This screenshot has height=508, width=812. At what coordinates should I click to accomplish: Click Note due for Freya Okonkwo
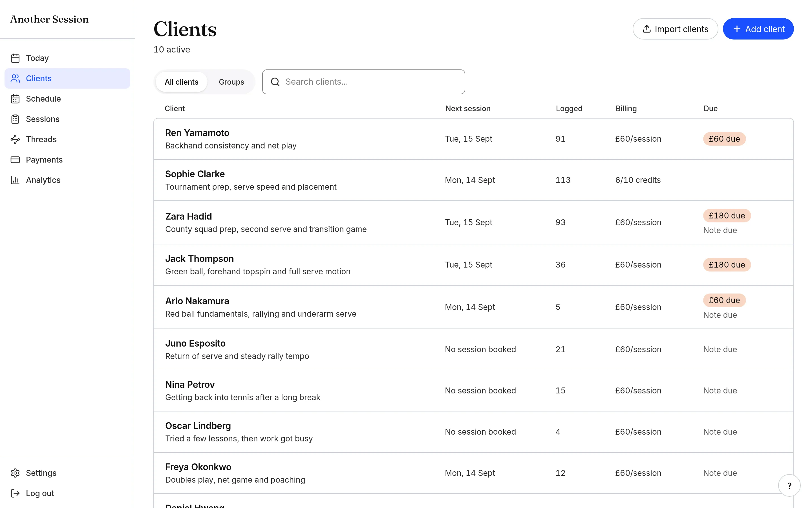click(x=720, y=473)
